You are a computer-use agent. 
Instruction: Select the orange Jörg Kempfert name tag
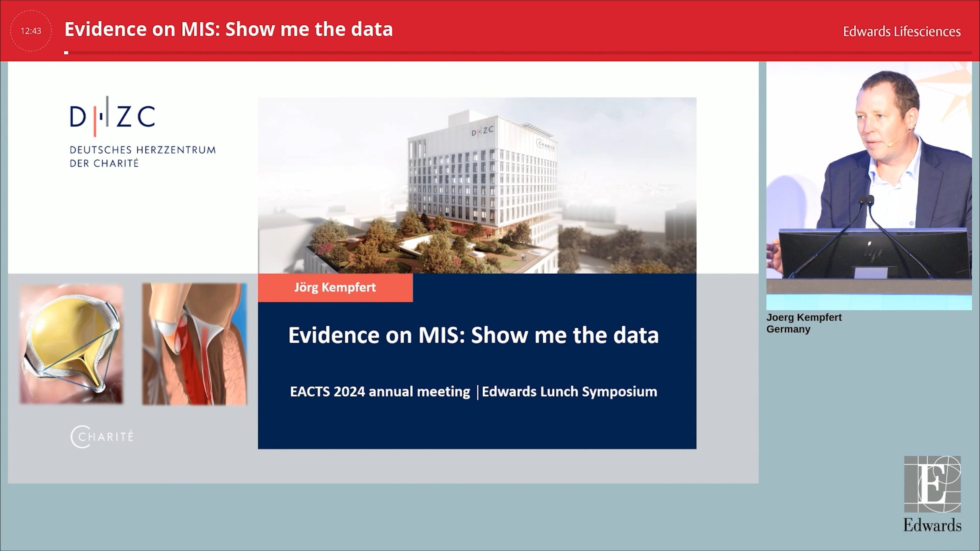[335, 288]
